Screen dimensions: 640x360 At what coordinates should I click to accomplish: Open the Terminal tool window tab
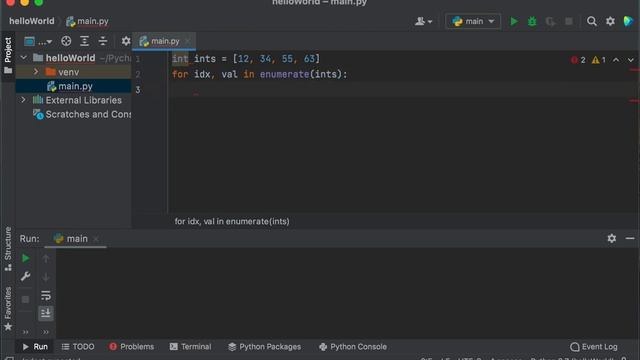click(191, 347)
